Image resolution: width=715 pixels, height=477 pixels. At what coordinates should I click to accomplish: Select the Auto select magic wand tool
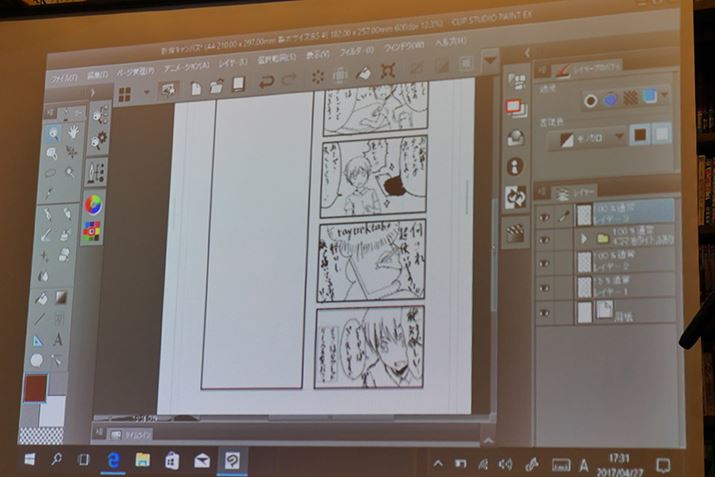point(70,172)
